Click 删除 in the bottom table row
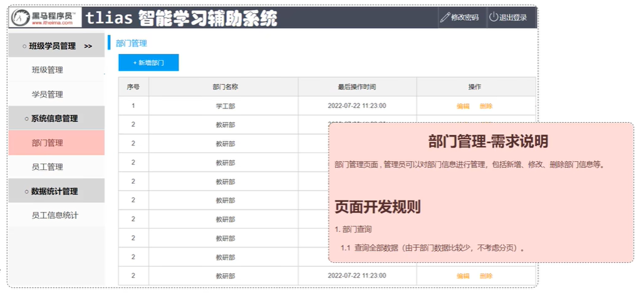 click(486, 276)
